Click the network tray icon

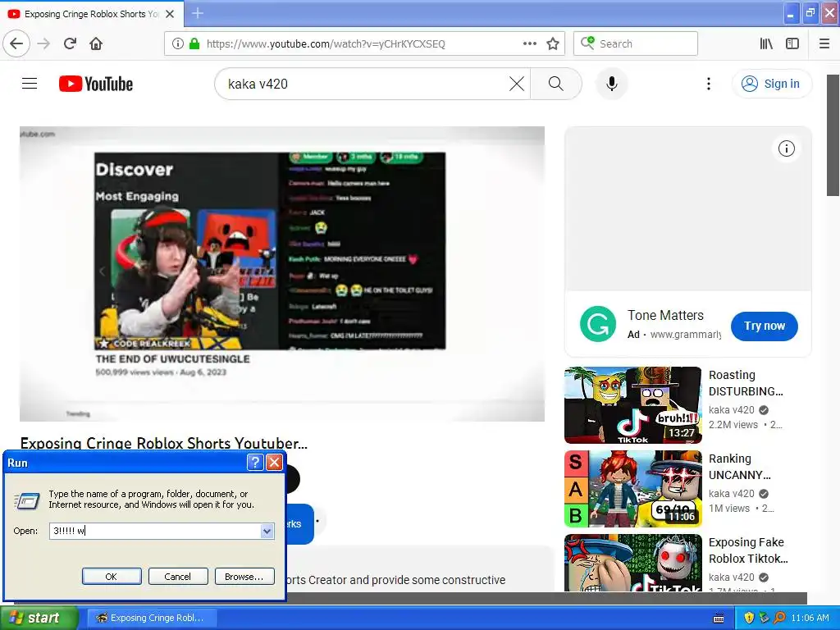(764, 618)
